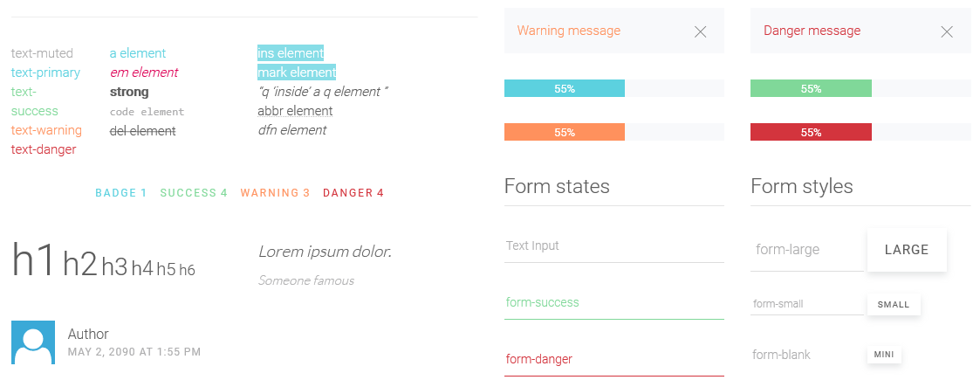This screenshot has width=980, height=380.
Task: Click the Author name link
Action: point(88,335)
